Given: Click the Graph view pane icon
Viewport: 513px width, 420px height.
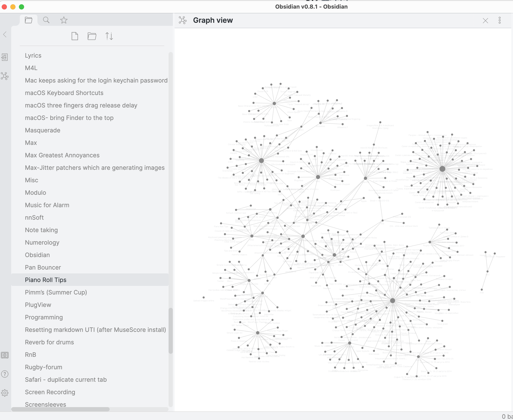Looking at the screenshot, I should coord(183,20).
